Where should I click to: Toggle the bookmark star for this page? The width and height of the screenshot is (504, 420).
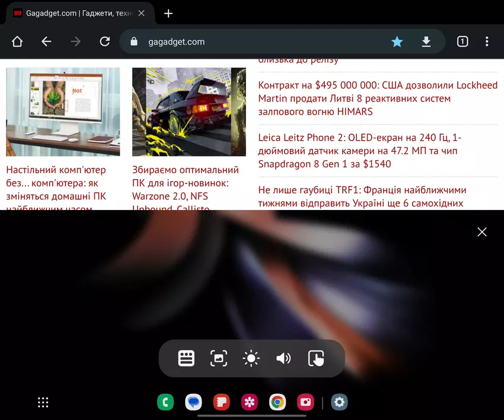pos(397,42)
